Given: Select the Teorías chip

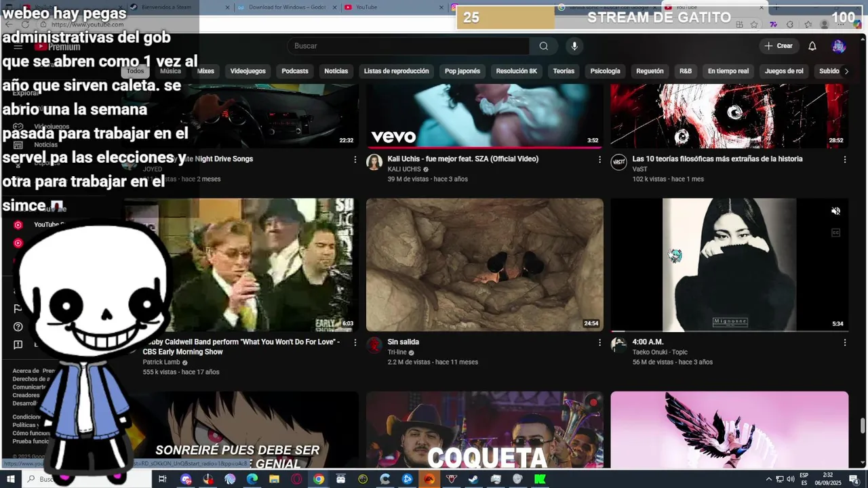Looking at the screenshot, I should click(x=564, y=71).
